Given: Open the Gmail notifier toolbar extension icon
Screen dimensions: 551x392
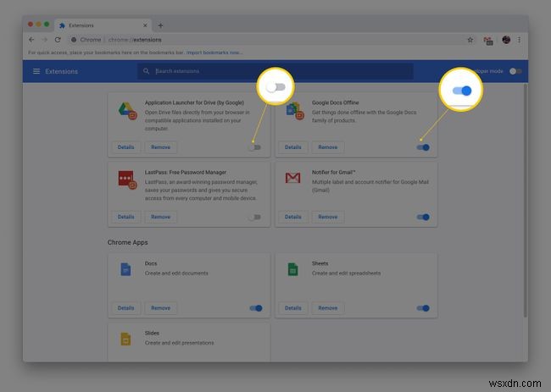Looking at the screenshot, I should [x=488, y=41].
